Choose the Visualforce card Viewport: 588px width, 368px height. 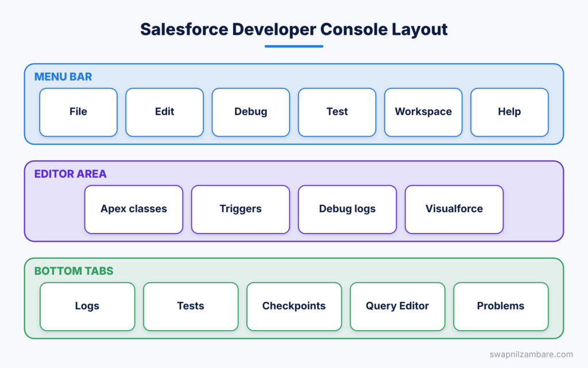click(454, 209)
